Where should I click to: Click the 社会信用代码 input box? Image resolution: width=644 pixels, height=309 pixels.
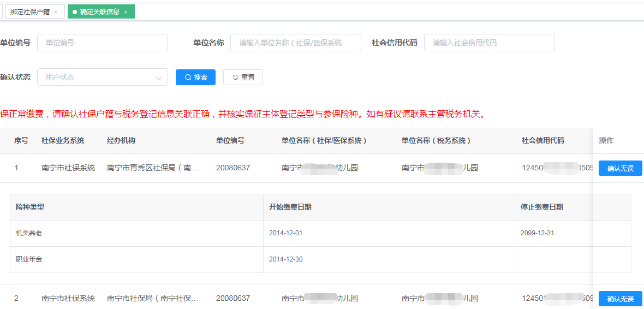tap(489, 43)
